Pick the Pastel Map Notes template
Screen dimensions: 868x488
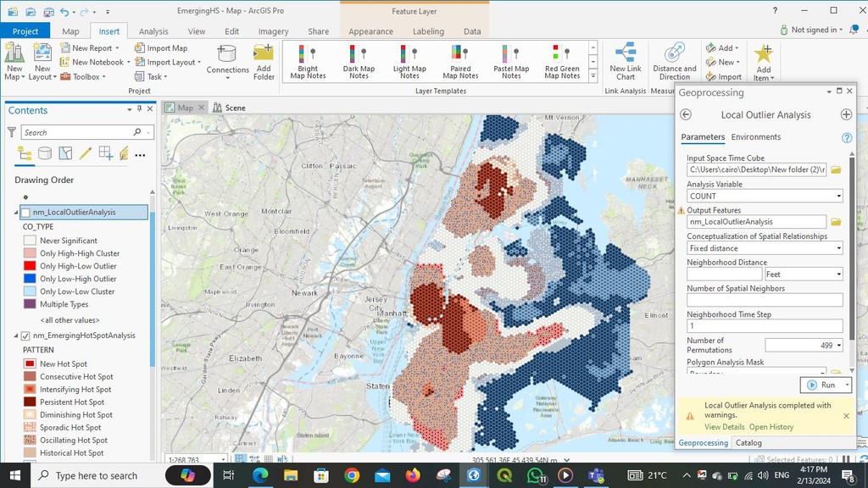(x=511, y=61)
